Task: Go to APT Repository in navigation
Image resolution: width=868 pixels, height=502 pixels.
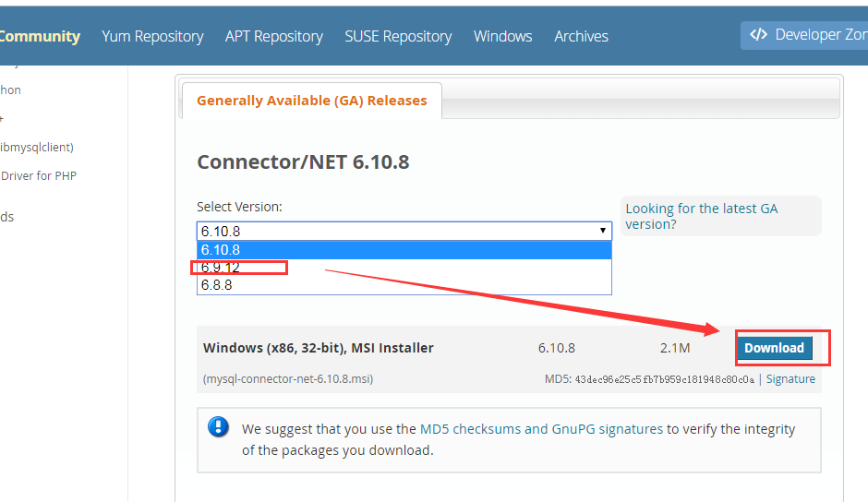Action: (274, 36)
